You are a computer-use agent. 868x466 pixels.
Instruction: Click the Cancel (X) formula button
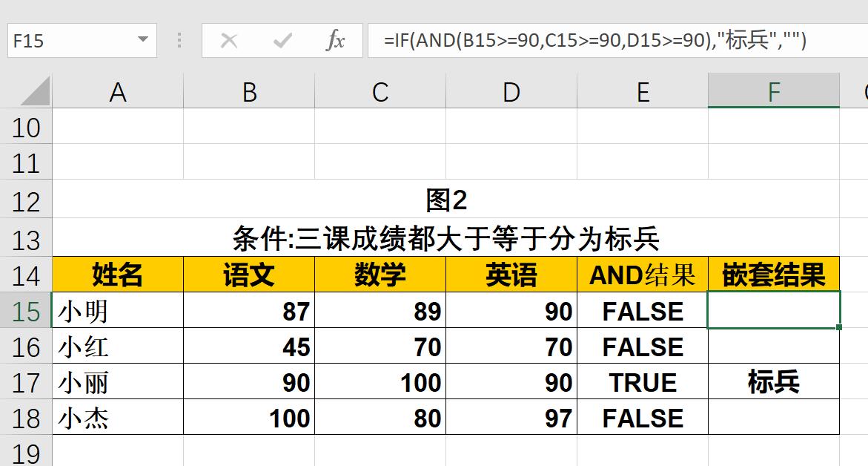coord(228,41)
